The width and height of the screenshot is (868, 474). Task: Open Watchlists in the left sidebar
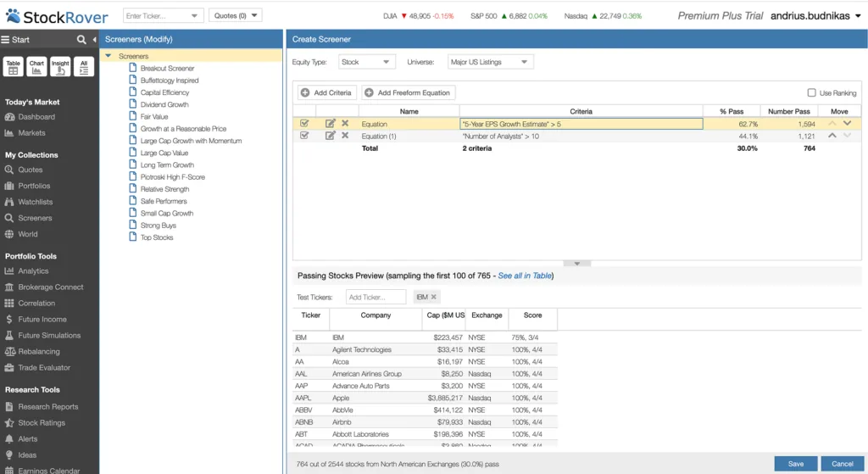(36, 202)
